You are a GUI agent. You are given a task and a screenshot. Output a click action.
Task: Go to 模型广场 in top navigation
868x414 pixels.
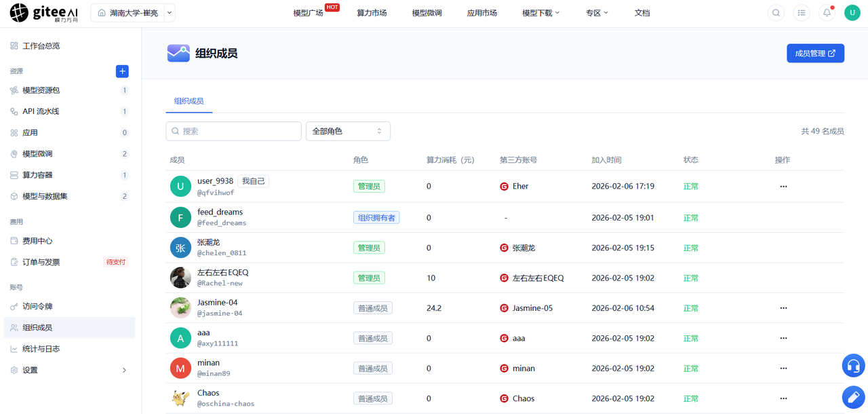click(x=308, y=13)
